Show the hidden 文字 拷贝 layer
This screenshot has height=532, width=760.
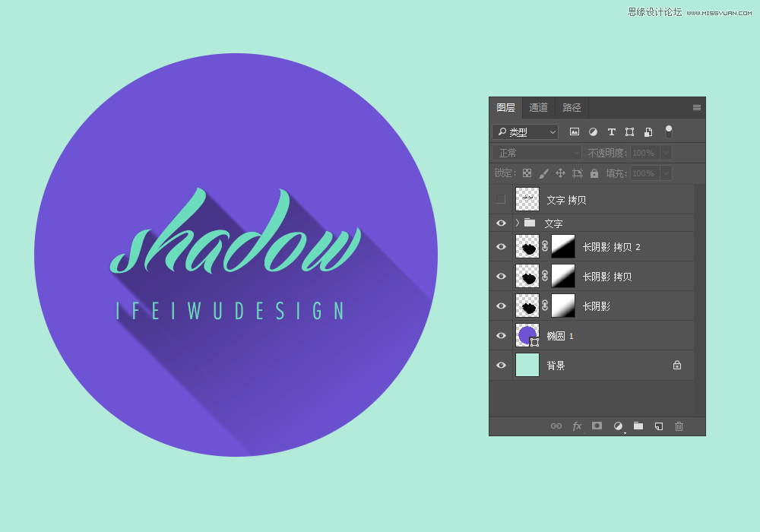pos(501,200)
